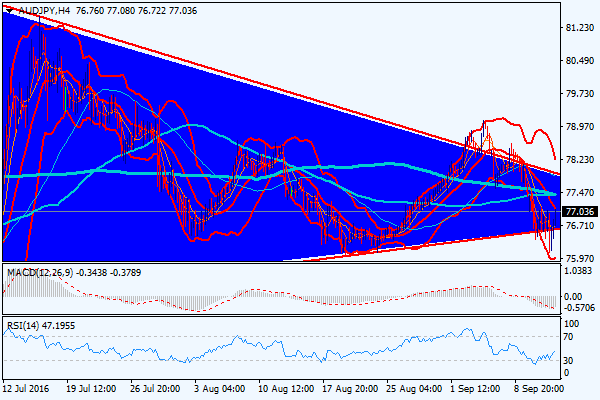Click the 79.730 price scale label

point(580,94)
